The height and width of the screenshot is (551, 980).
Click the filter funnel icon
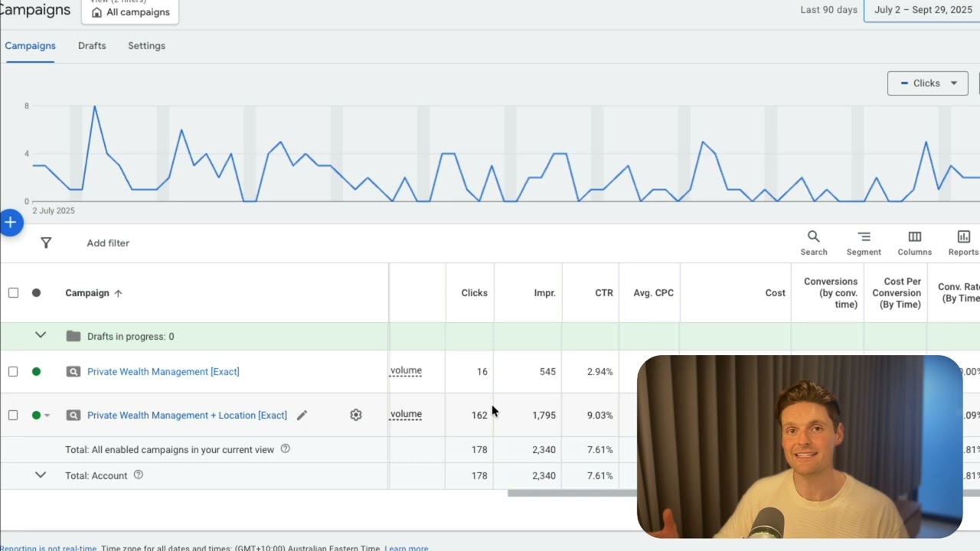46,243
